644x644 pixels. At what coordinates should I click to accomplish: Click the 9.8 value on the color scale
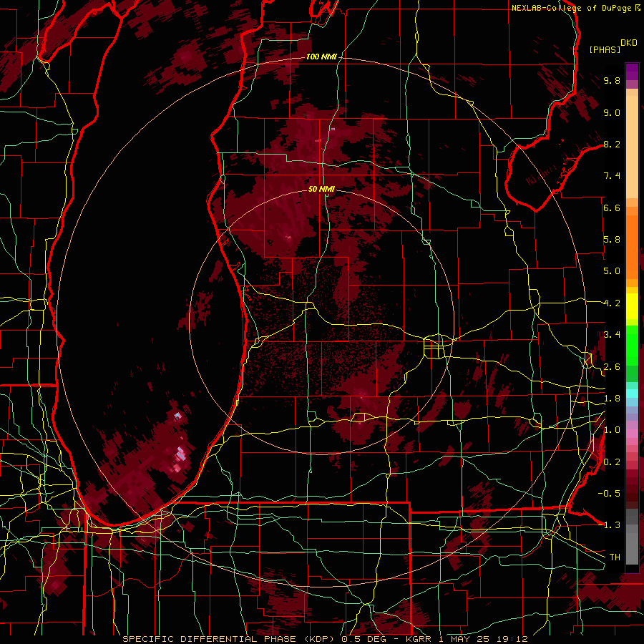click(612, 80)
